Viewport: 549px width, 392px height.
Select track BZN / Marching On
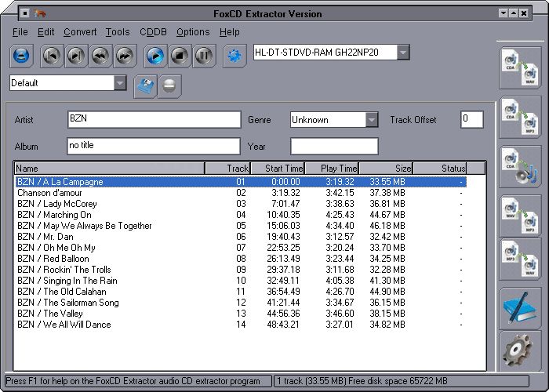click(x=241, y=215)
